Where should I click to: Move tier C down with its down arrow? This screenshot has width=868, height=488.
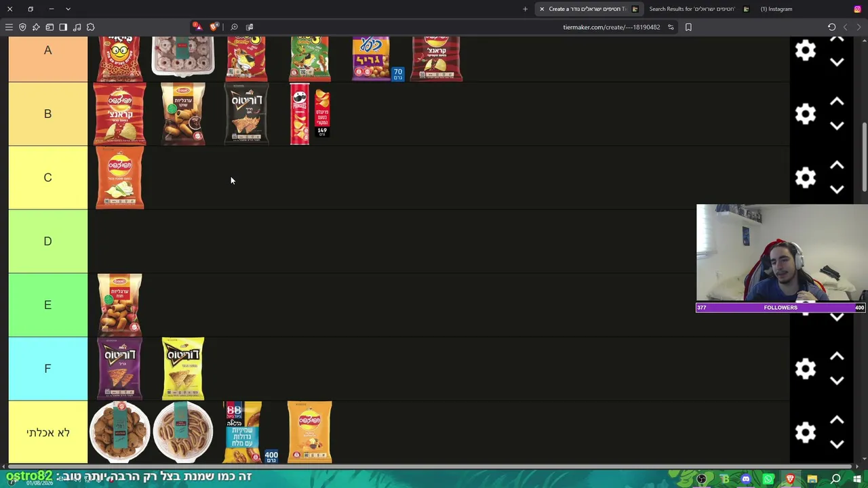point(837,190)
